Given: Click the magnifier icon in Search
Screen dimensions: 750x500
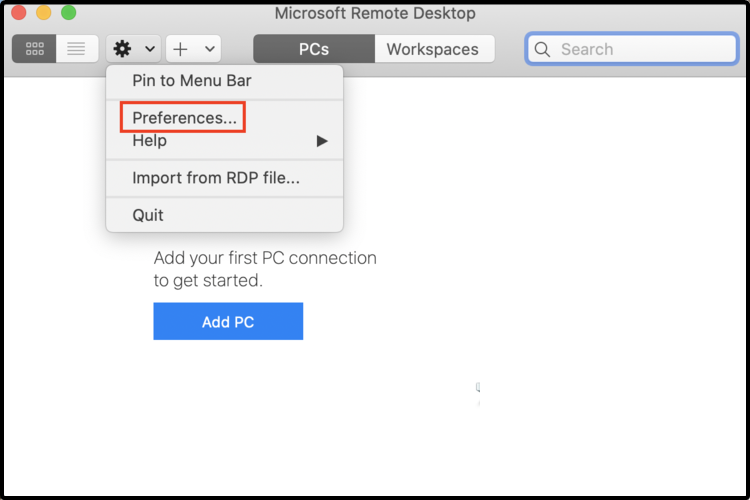Looking at the screenshot, I should [542, 49].
